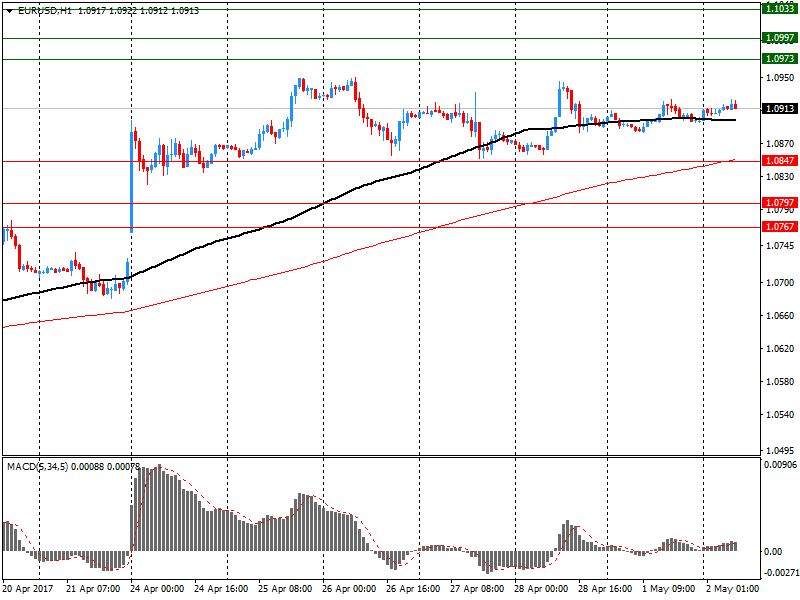Click the 1.1033 green resistance price label
This screenshot has height=600, width=800.
pyautogui.click(x=780, y=9)
